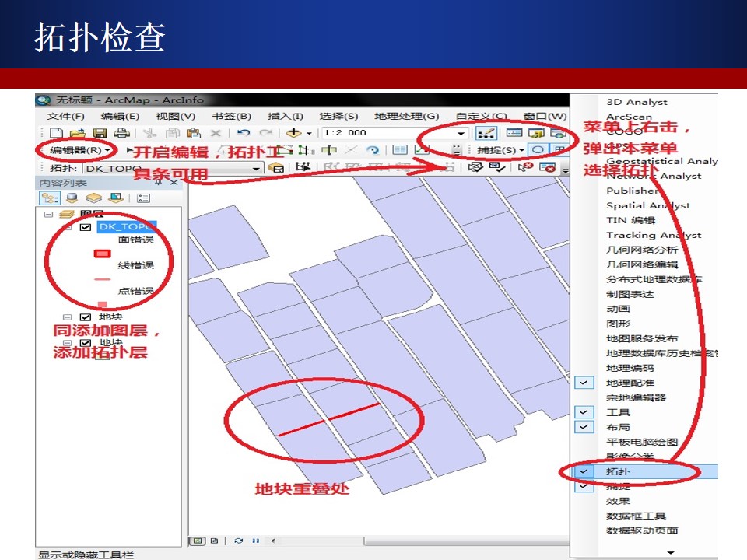Open the Catalog window icon

[536, 133]
